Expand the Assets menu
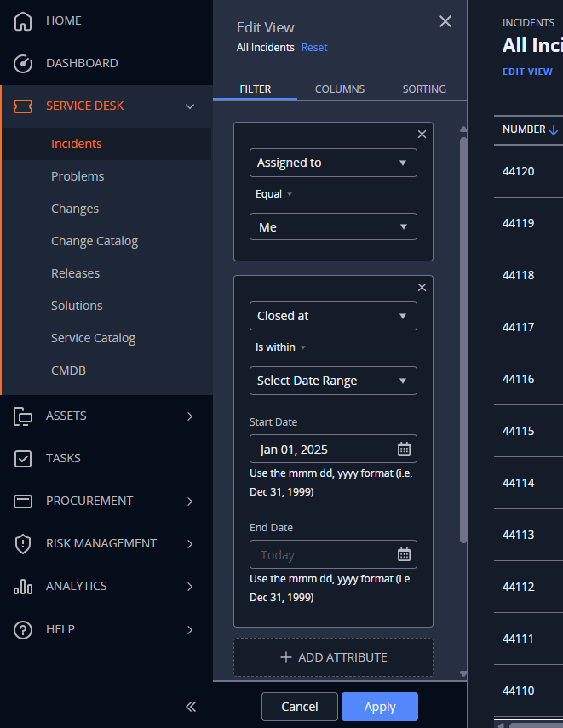Image resolution: width=563 pixels, height=728 pixels. point(190,416)
